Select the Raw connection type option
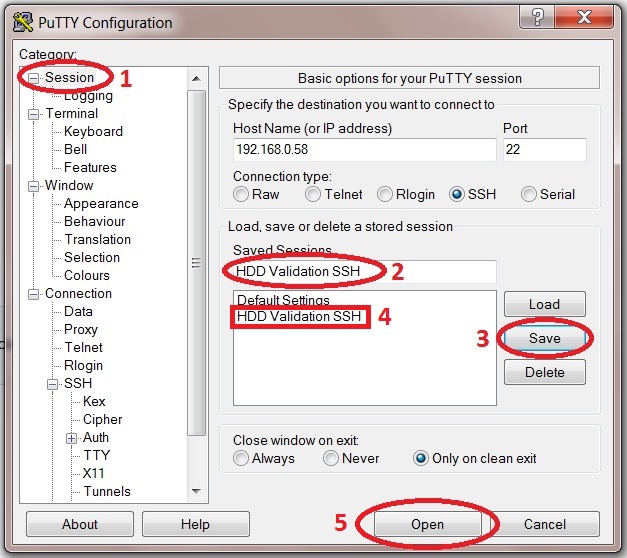This screenshot has width=627, height=558. click(241, 194)
